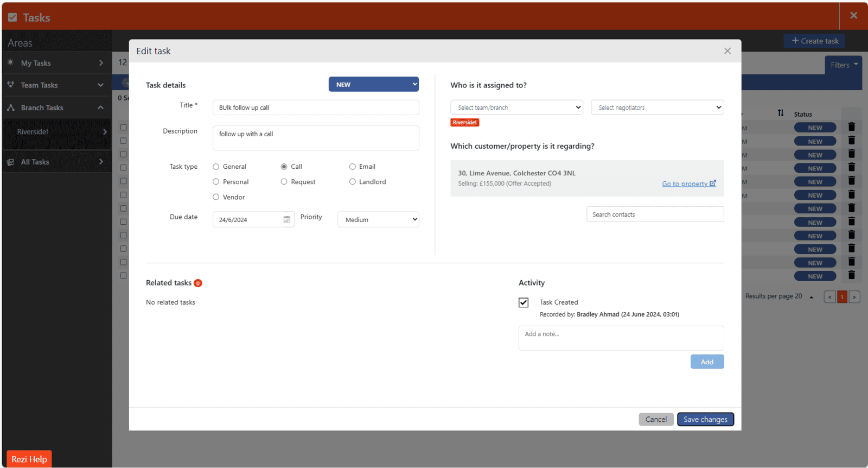The height and width of the screenshot is (468, 868).
Task: Click the Add a note text box
Action: point(621,338)
